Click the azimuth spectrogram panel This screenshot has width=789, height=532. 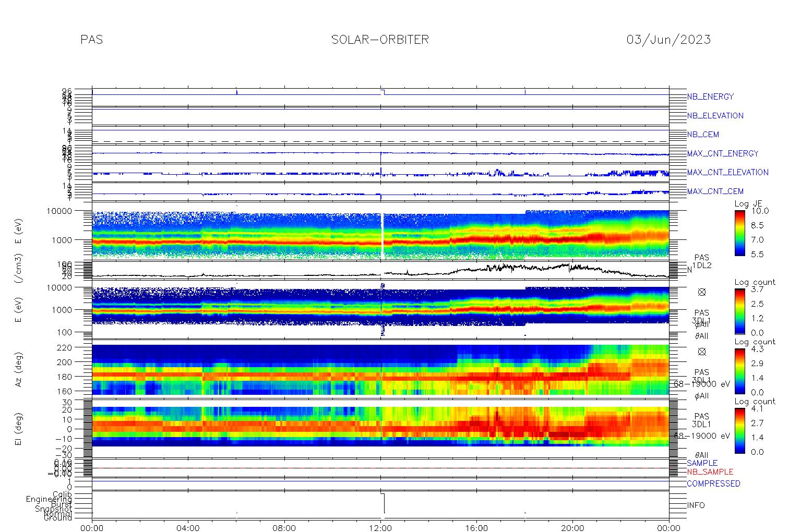(380, 369)
